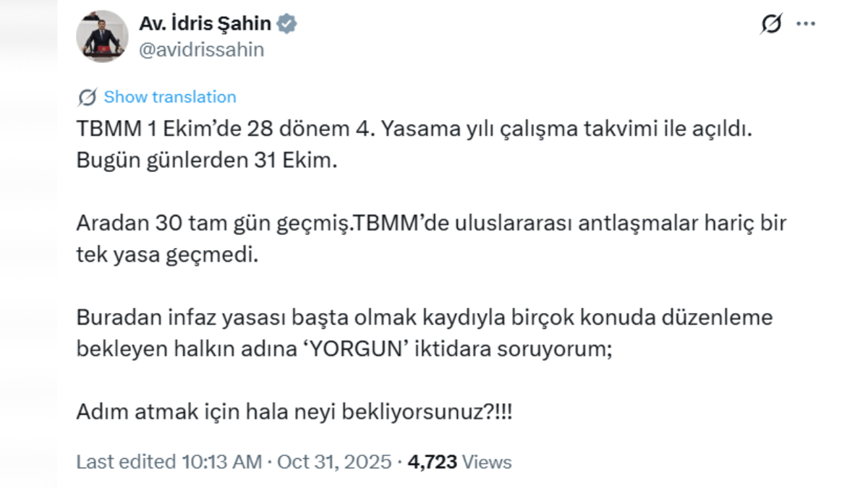Open the @avidrissahin handle link

pyautogui.click(x=201, y=49)
